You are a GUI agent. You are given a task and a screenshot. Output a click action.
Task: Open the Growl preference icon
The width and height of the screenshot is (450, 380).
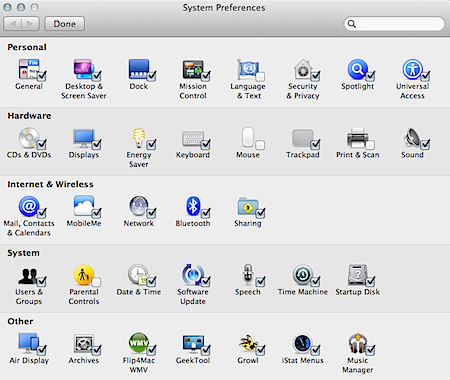click(248, 343)
